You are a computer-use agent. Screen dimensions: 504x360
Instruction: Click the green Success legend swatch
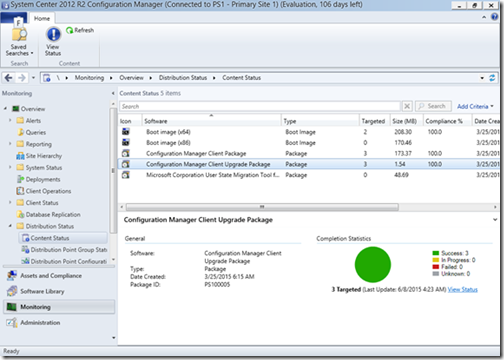tap(435, 253)
